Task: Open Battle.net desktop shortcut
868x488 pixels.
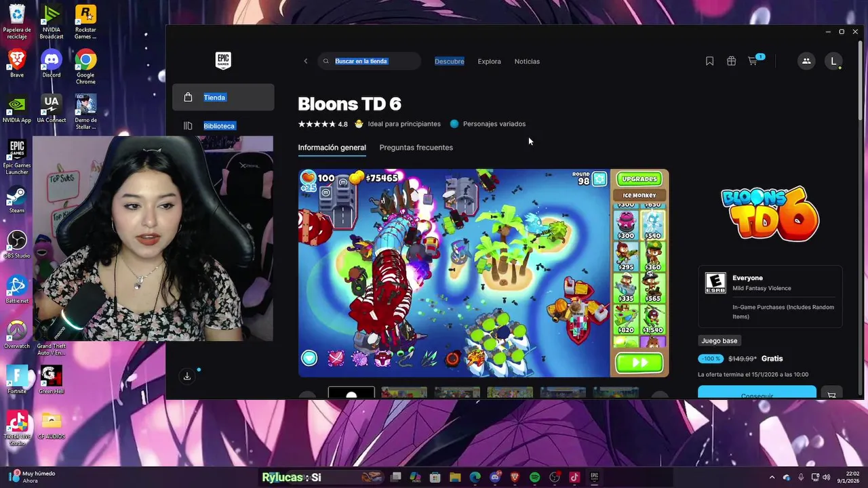Action: 17,290
